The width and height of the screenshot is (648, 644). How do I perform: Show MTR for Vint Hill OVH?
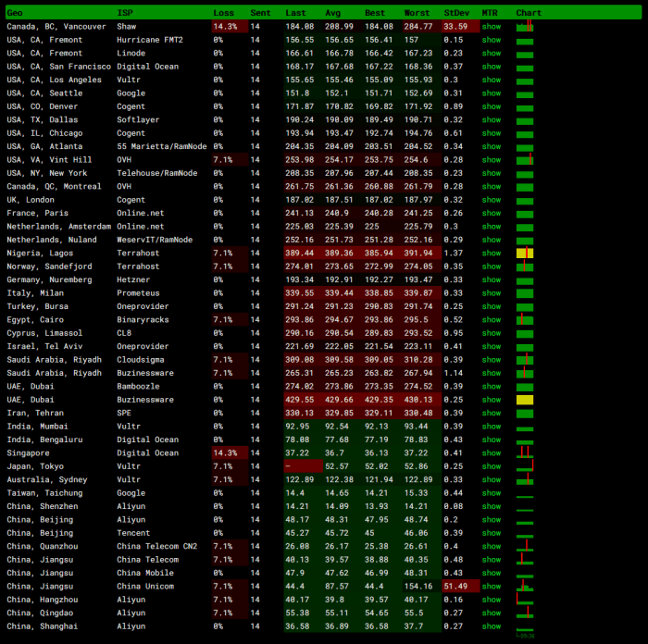pos(492,159)
